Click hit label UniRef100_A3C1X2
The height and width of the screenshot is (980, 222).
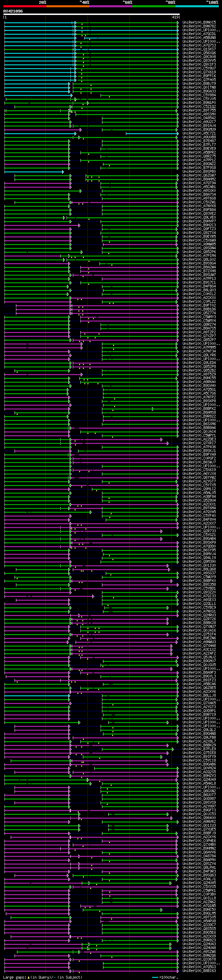coord(199,650)
